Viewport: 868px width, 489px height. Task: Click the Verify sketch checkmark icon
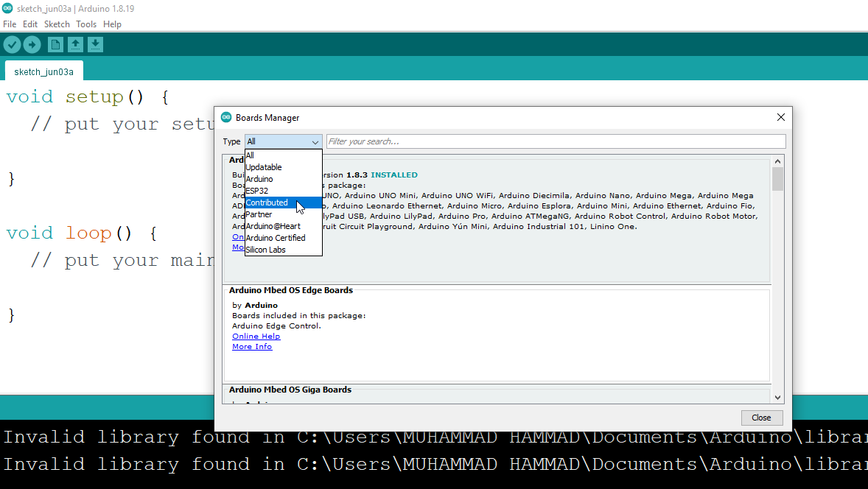point(12,45)
